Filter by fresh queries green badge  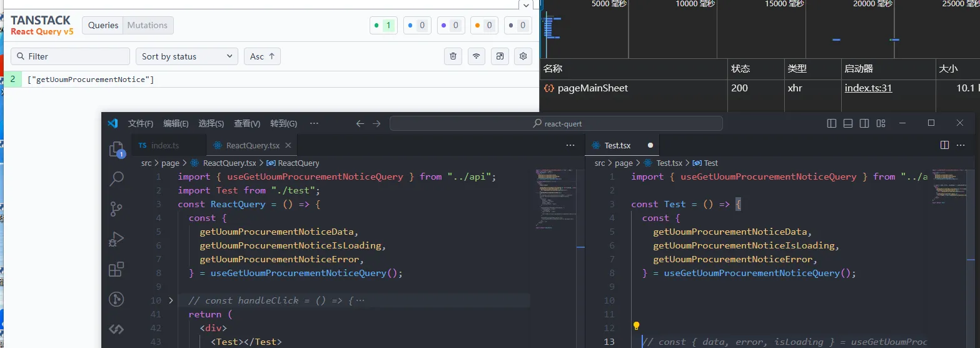tap(385, 26)
